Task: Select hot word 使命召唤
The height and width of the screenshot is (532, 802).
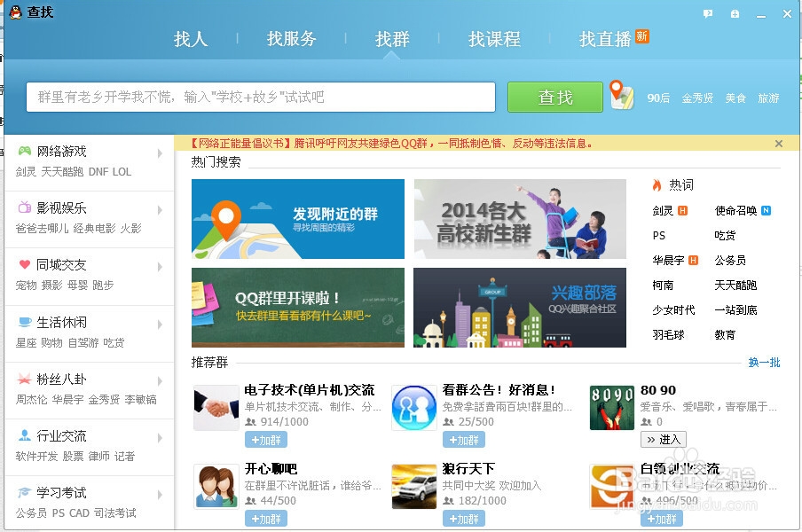Action: [735, 210]
